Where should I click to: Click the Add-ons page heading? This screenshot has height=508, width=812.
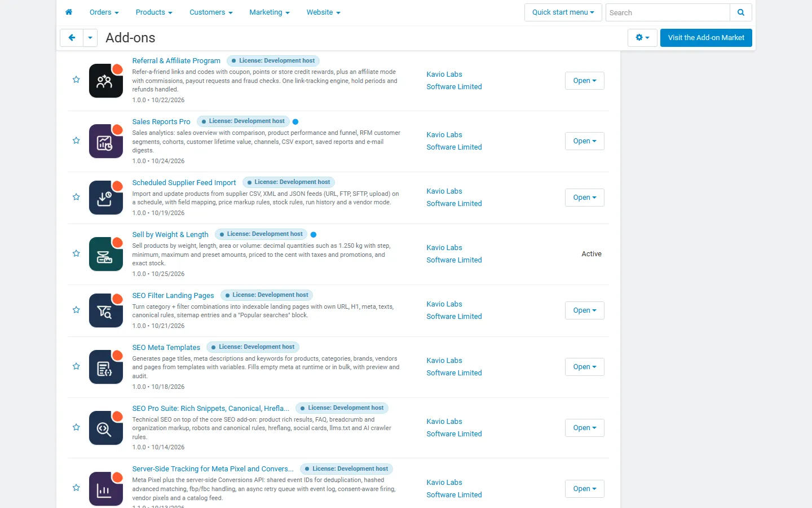click(130, 38)
